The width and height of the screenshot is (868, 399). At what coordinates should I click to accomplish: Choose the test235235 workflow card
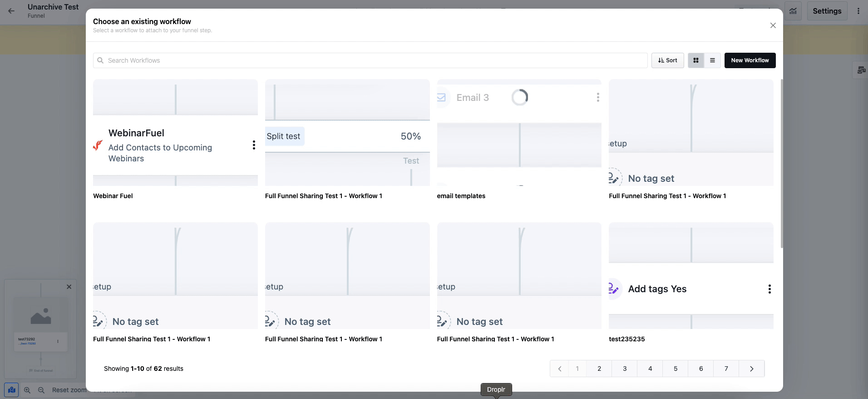pyautogui.click(x=690, y=276)
